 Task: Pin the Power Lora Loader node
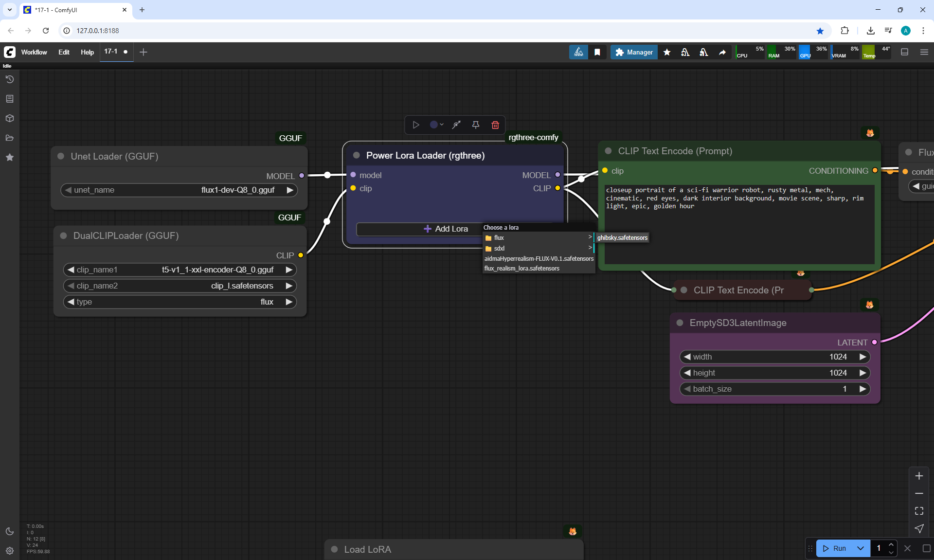(x=476, y=125)
